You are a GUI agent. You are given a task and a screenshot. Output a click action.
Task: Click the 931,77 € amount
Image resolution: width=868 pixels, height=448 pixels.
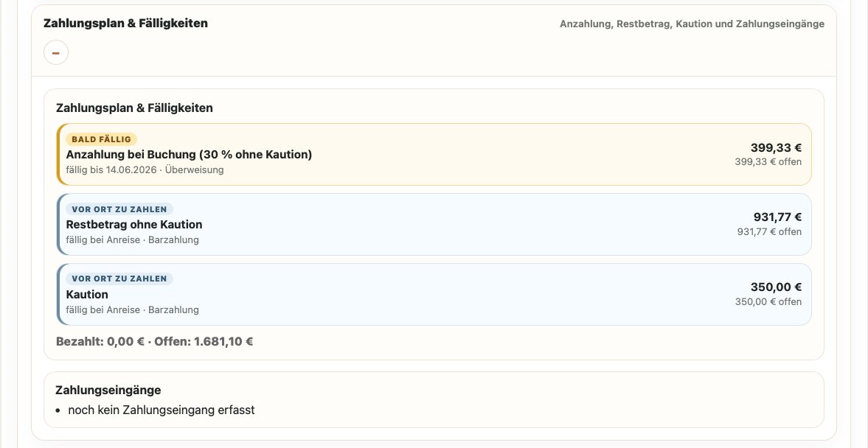click(x=777, y=217)
